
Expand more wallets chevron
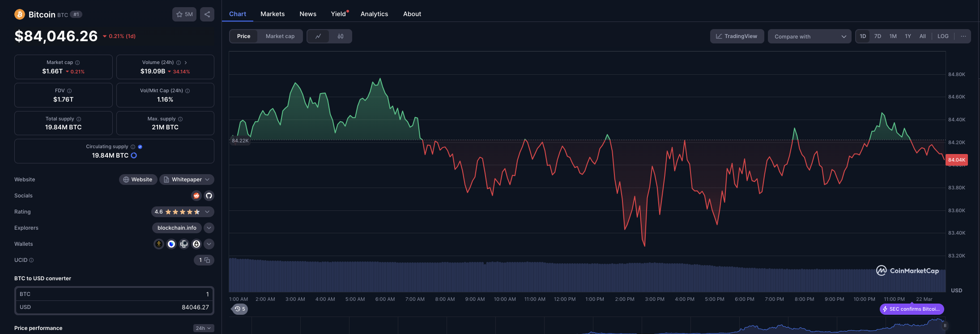209,244
